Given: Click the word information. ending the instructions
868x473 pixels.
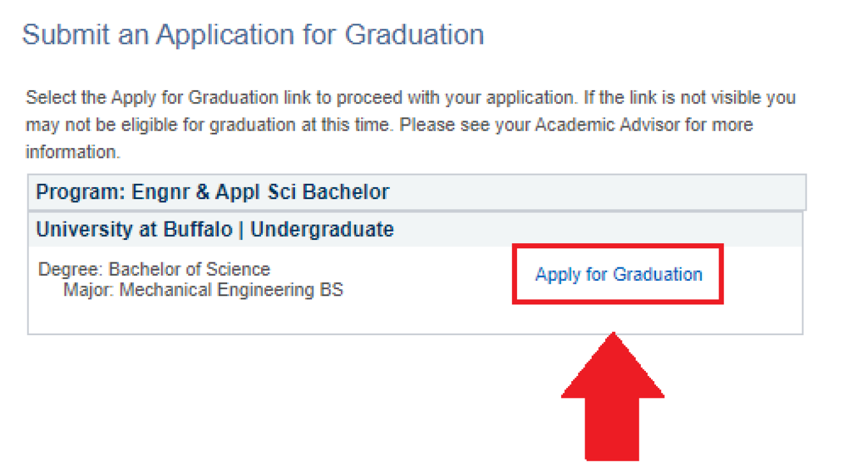Looking at the screenshot, I should click(72, 153).
